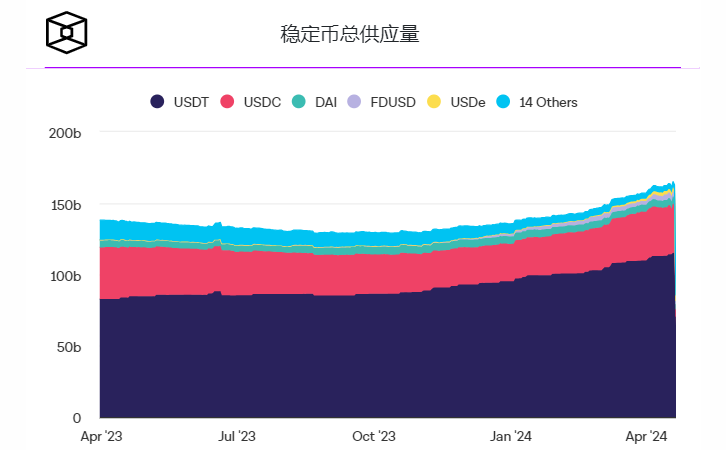726x450 pixels.
Task: Click the 100b y-axis label
Action: pos(65,276)
